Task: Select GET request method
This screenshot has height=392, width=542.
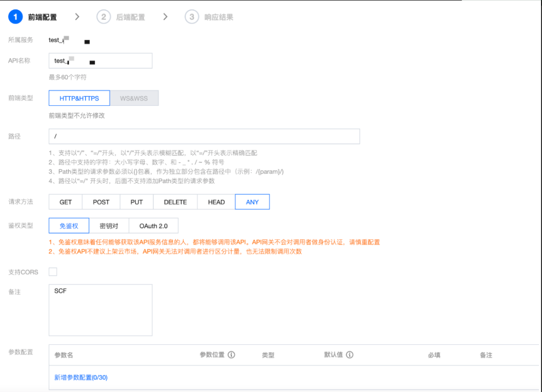Action: click(66, 202)
